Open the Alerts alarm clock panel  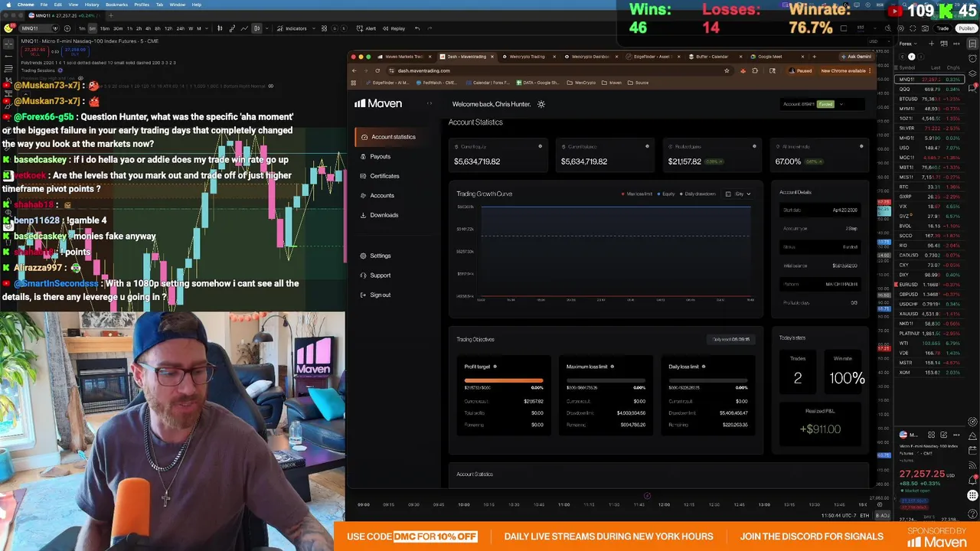click(973, 58)
